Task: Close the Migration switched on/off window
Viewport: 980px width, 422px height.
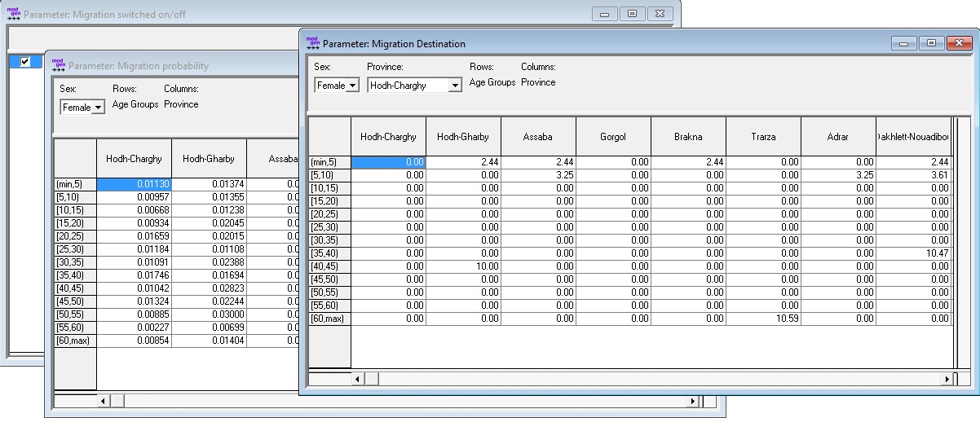Action: click(661, 14)
